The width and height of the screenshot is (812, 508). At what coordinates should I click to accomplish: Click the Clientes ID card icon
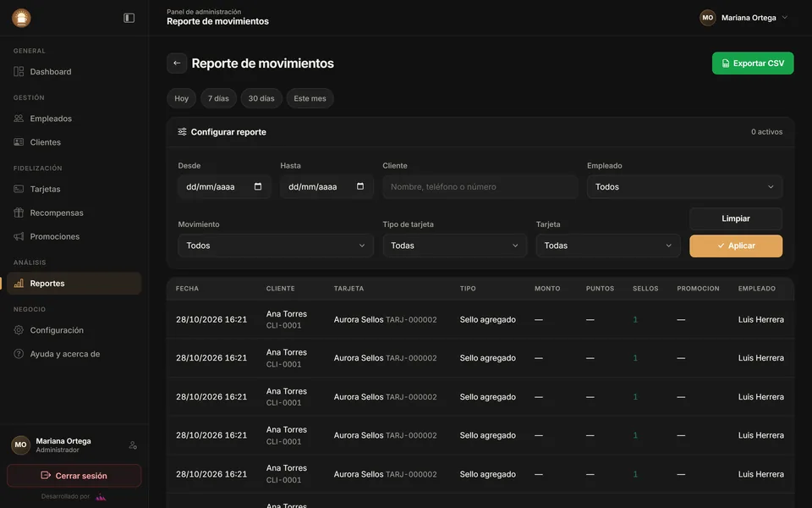click(19, 142)
